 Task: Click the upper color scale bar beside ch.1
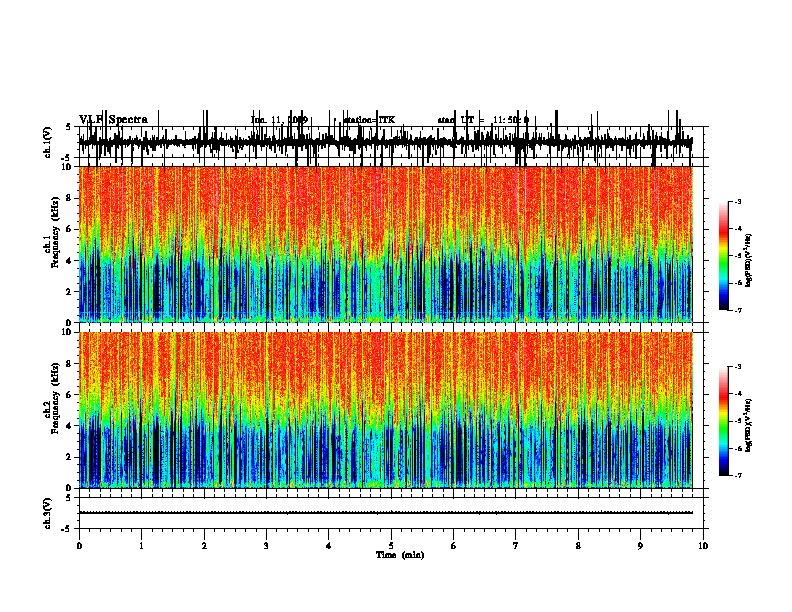pyautogui.click(x=724, y=256)
